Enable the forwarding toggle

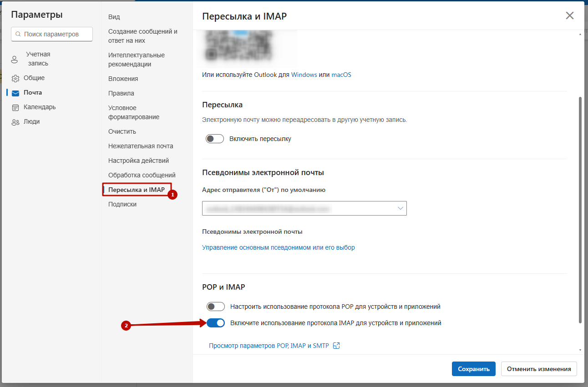click(215, 139)
